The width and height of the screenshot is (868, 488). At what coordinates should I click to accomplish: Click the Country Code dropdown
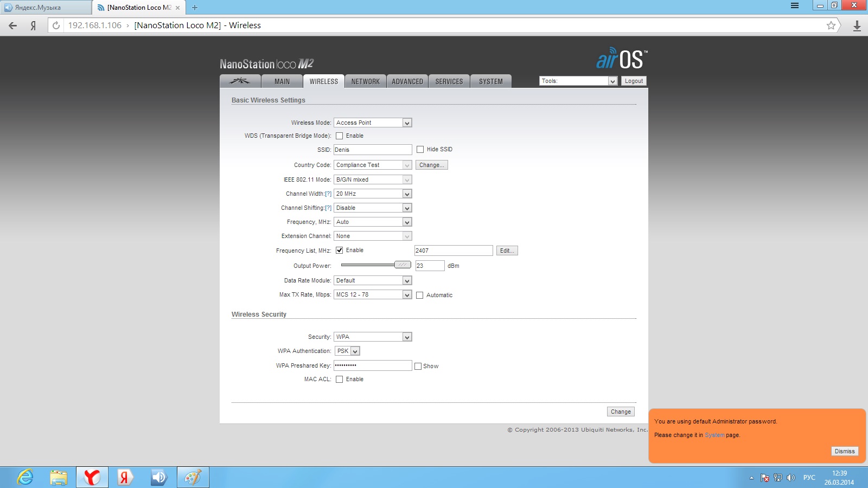coord(373,165)
